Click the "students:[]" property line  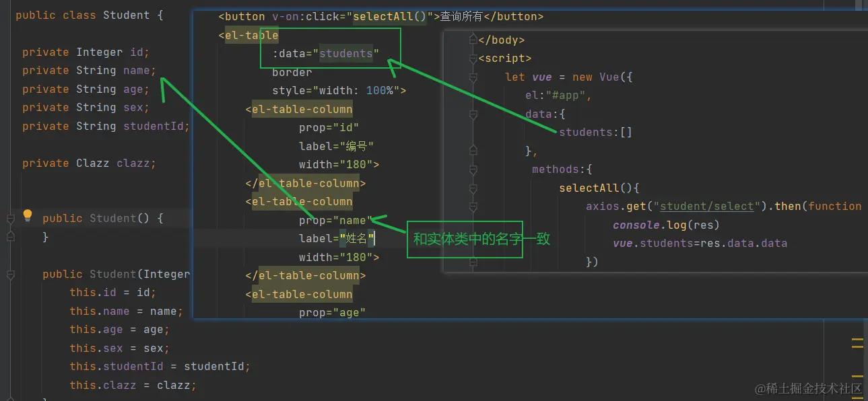pyautogui.click(x=596, y=133)
